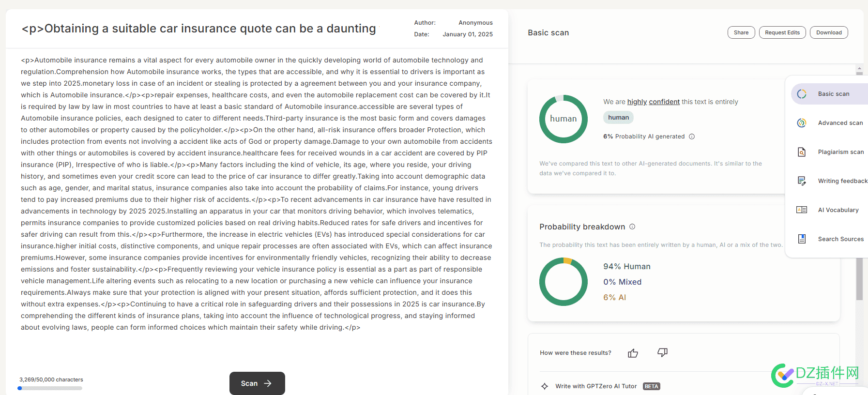Click the thumbs down feedback icon

pyautogui.click(x=663, y=353)
